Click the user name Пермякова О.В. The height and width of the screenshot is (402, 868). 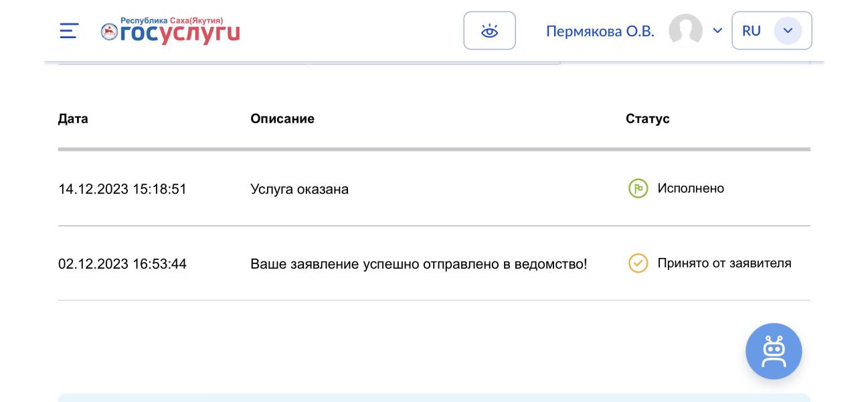(x=600, y=31)
